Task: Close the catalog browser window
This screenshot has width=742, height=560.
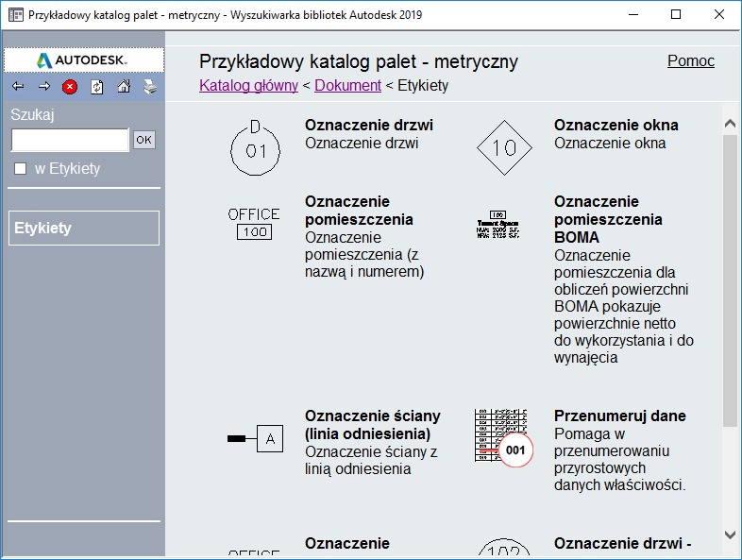Action: click(x=718, y=15)
